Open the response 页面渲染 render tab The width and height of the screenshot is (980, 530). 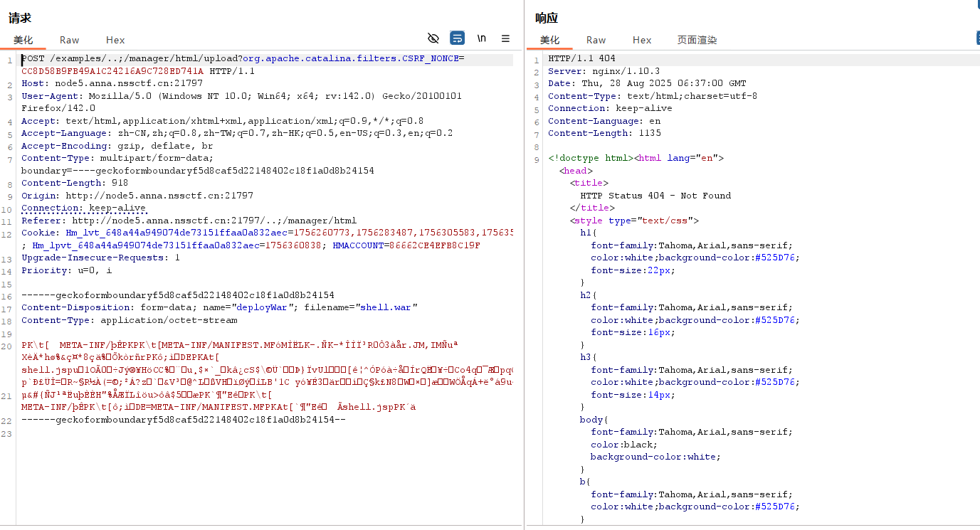(x=697, y=40)
